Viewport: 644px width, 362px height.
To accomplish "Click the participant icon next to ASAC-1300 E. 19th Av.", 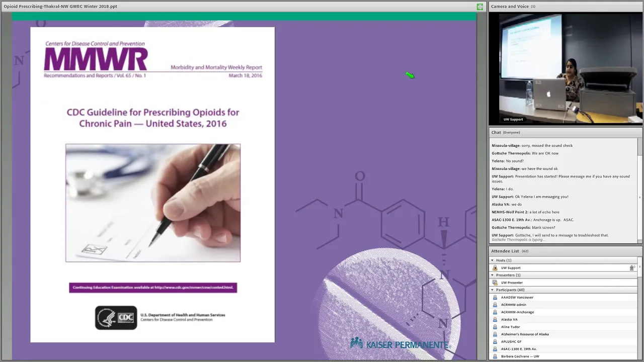I will pos(495,349).
